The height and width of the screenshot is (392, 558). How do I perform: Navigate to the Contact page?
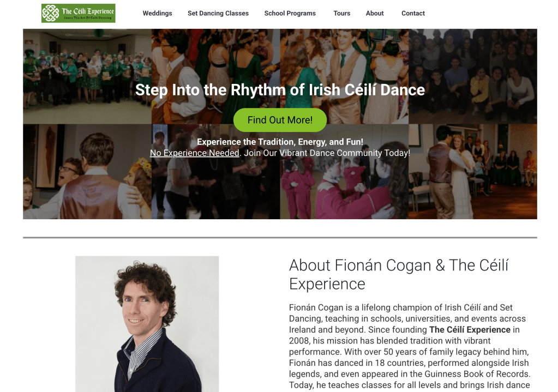pos(413,13)
